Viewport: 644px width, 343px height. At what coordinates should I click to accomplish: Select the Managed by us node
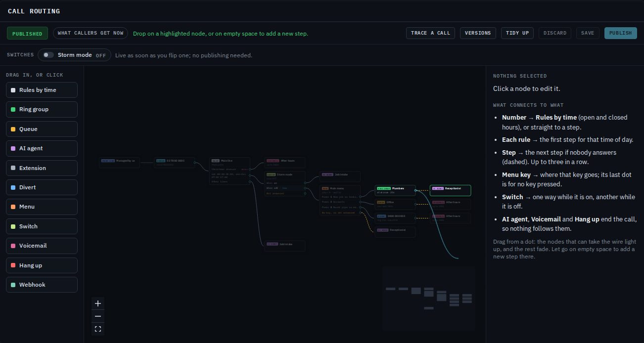pyautogui.click(x=120, y=163)
